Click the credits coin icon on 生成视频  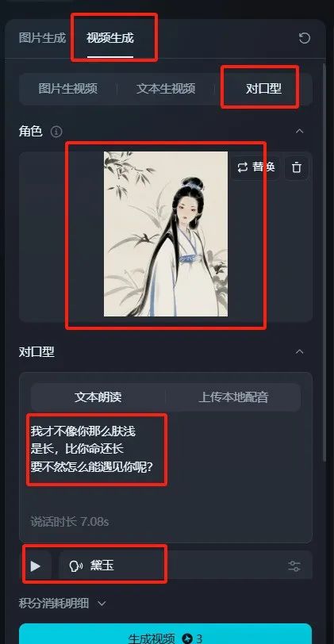coord(188,638)
